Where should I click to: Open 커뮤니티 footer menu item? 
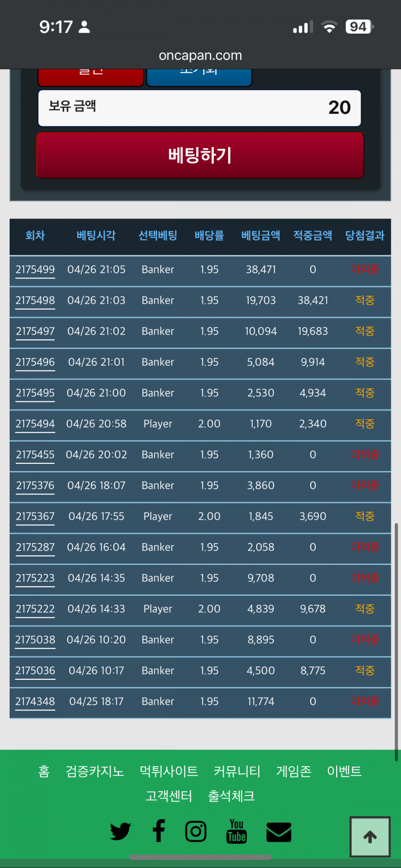click(237, 772)
